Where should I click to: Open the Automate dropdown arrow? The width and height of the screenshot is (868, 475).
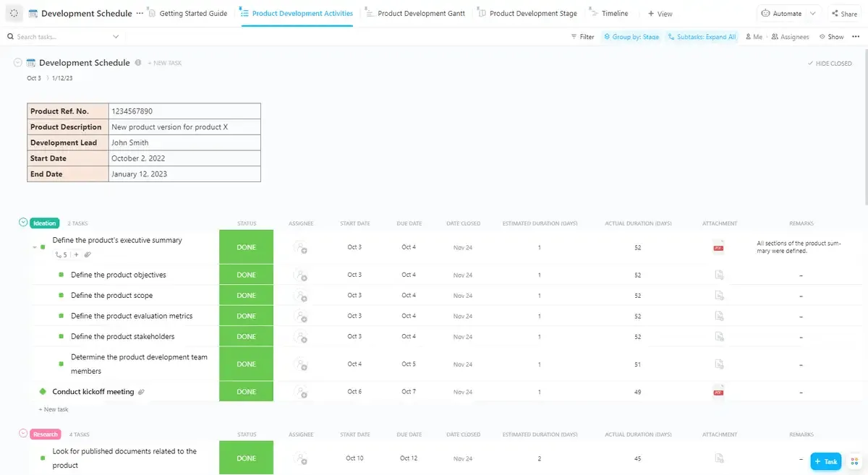(813, 14)
